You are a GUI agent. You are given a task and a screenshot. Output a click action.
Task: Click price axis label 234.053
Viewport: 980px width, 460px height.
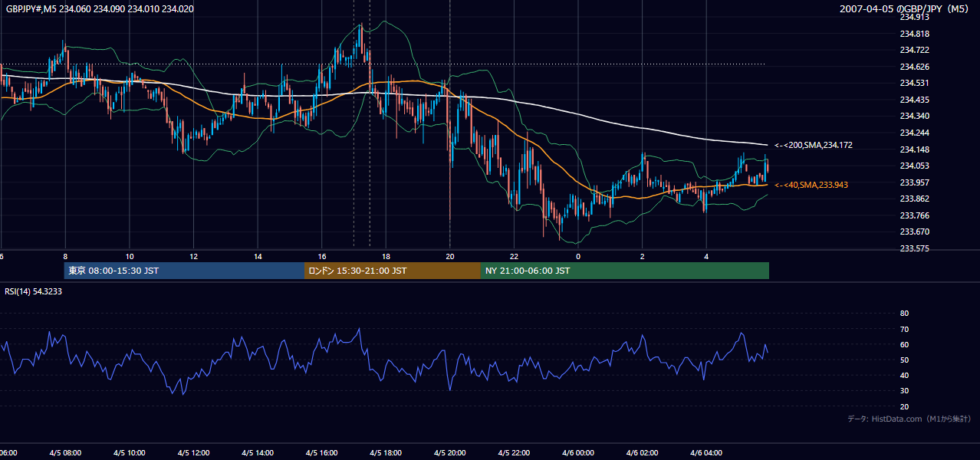point(915,166)
